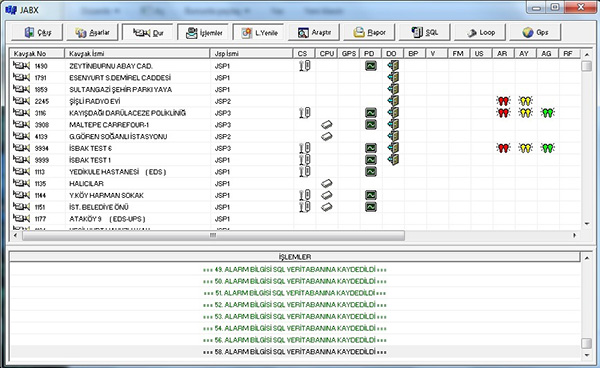This screenshot has width=600, height=368.
Task: Select JSP2 cell for ŞİŞLİ RADYO EVİ
Action: pos(222,101)
